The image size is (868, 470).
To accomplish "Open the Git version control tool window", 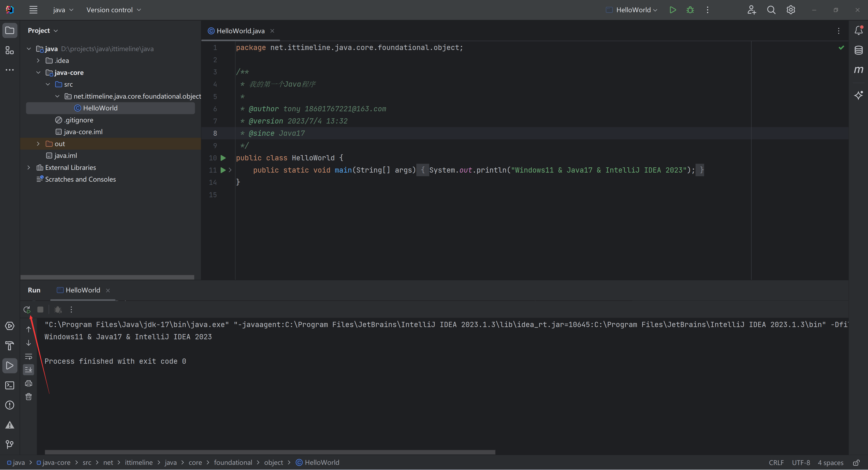I will (x=10, y=445).
